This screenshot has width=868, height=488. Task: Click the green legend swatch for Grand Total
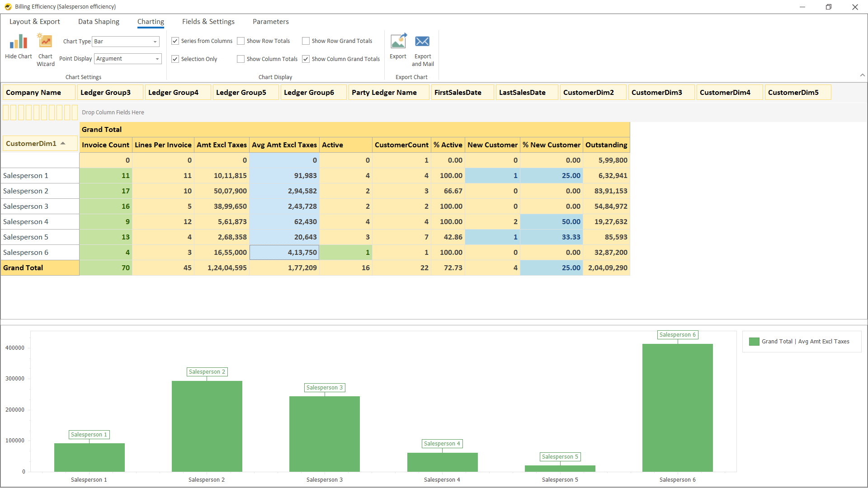(754, 341)
